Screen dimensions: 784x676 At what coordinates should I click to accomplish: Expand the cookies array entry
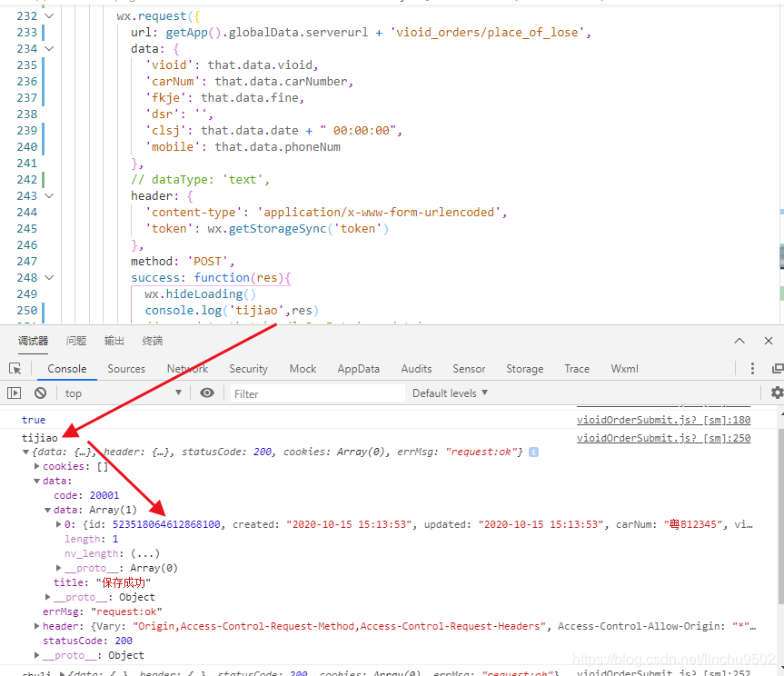(x=36, y=466)
